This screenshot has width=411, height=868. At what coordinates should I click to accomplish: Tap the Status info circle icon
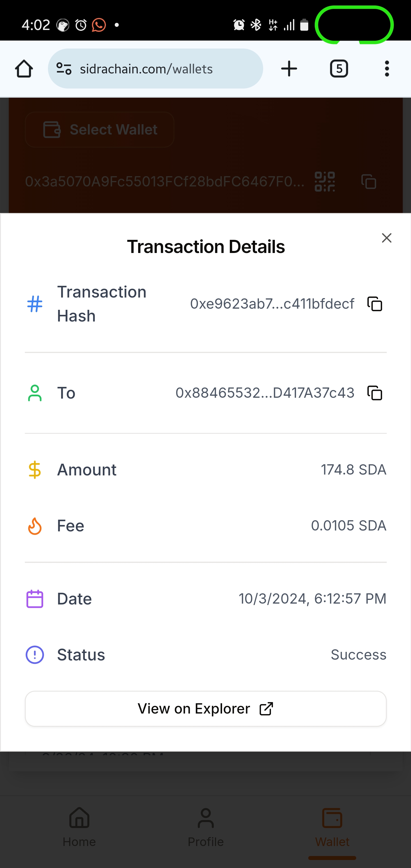coord(35,655)
